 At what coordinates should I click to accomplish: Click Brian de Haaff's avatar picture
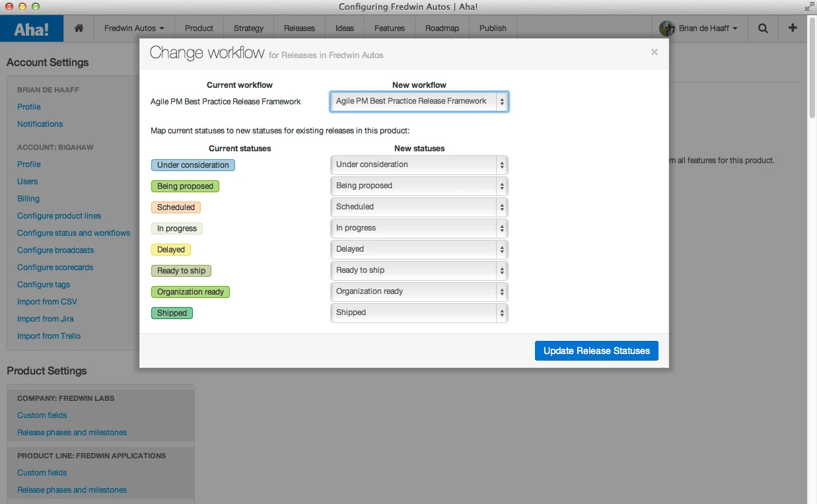point(667,28)
